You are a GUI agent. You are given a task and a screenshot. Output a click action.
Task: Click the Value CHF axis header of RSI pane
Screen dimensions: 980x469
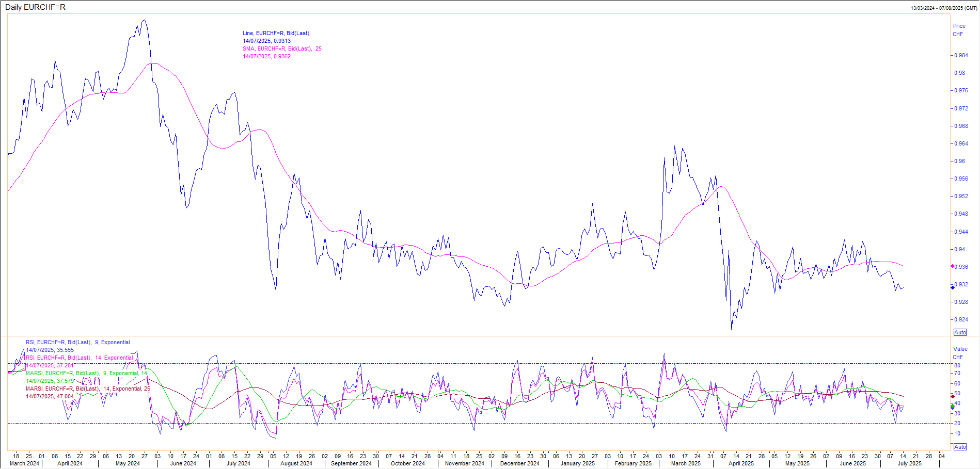(960, 353)
